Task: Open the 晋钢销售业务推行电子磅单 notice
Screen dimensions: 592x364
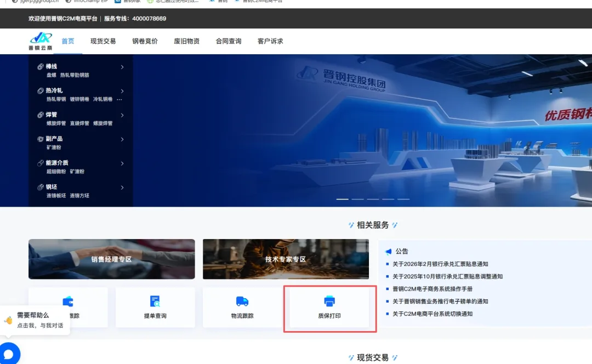Action: tap(440, 302)
